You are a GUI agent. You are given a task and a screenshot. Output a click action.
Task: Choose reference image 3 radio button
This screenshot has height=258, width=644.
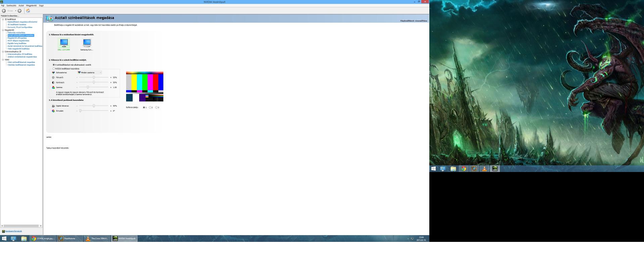click(156, 107)
